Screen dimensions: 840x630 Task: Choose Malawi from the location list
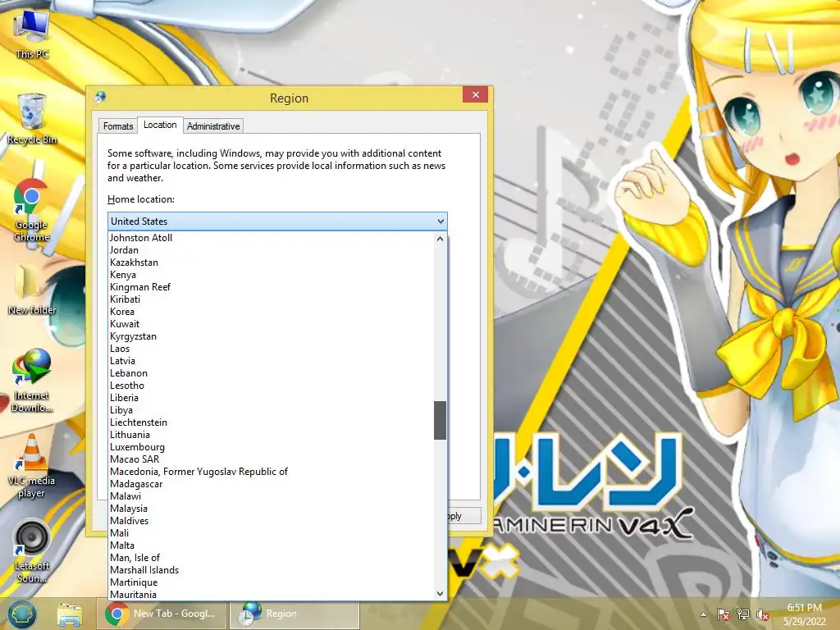coord(271,496)
